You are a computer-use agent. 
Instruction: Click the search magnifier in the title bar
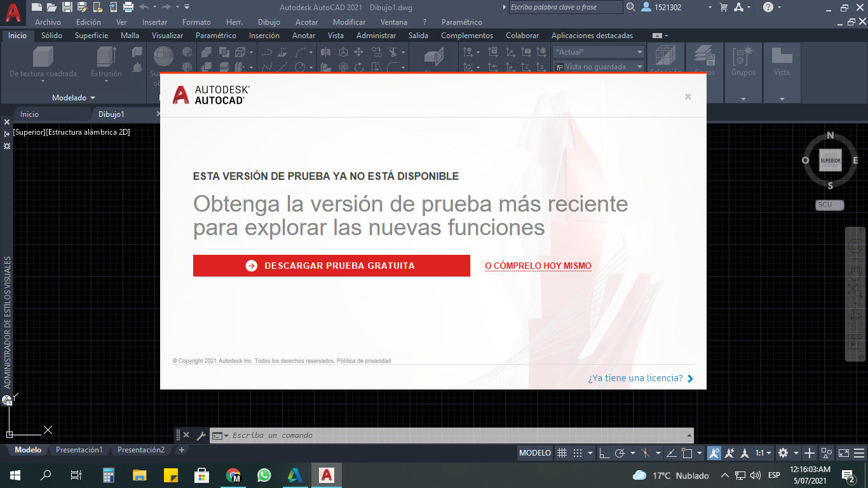point(632,7)
